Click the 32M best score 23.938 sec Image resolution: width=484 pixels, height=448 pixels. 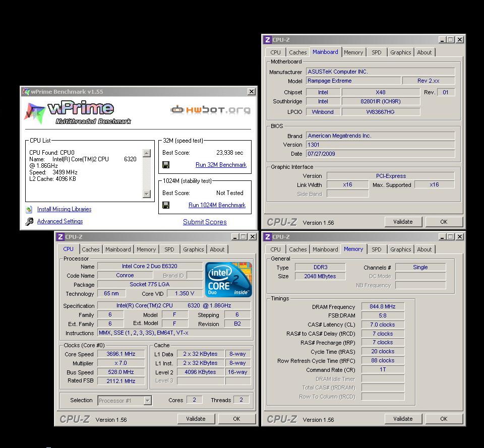coord(230,153)
